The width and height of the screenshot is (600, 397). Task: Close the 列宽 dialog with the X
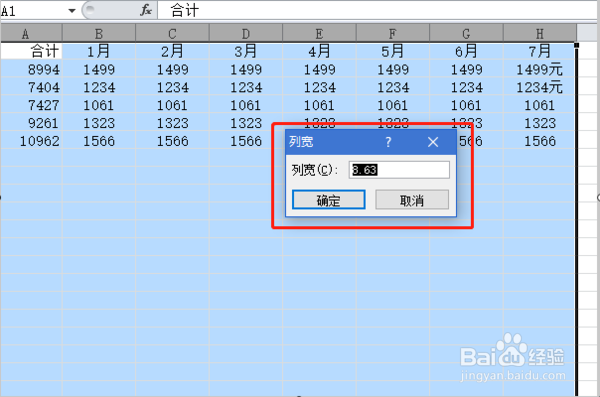[x=433, y=142]
